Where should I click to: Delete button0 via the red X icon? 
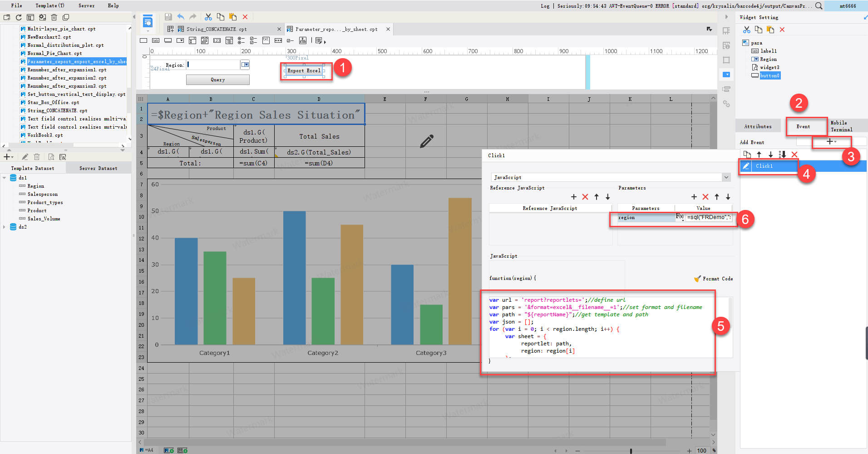point(783,30)
